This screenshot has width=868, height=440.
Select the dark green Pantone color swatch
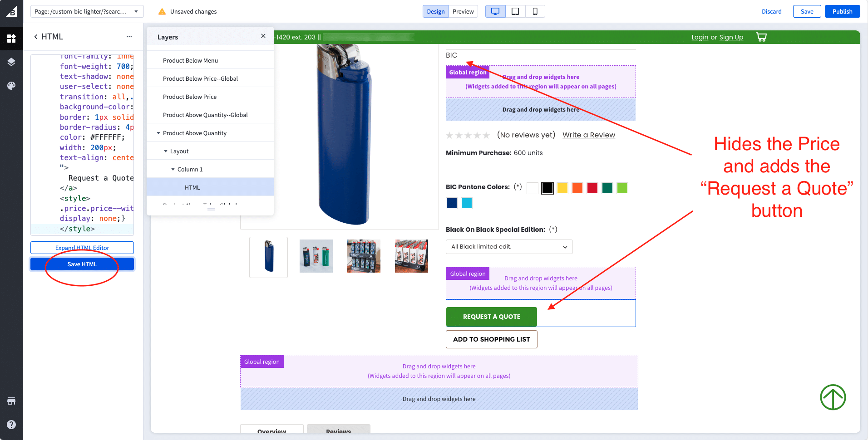[607, 188]
